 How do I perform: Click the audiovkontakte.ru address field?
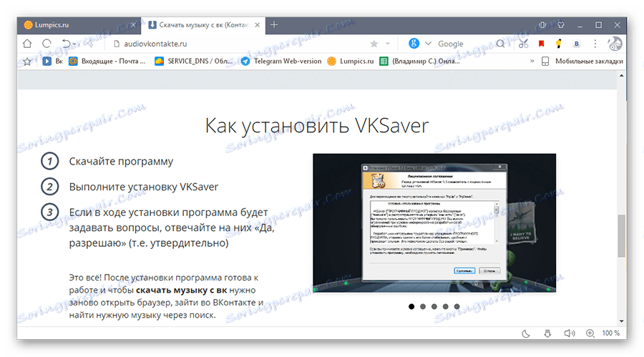pos(238,44)
